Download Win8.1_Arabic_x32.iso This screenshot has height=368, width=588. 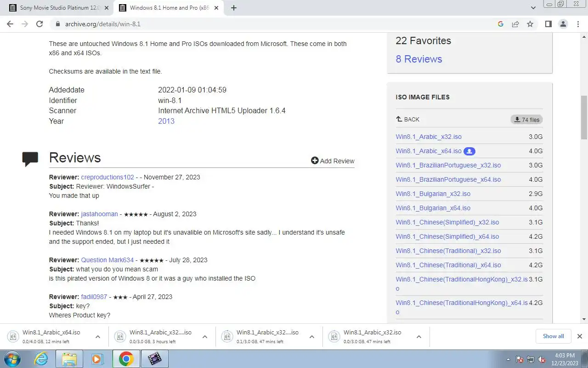(429, 137)
